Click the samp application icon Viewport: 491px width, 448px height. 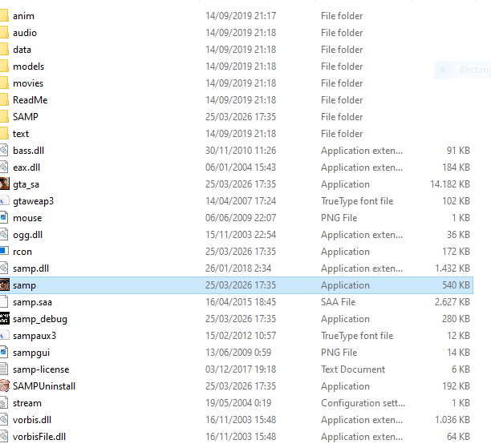pyautogui.click(x=4, y=285)
